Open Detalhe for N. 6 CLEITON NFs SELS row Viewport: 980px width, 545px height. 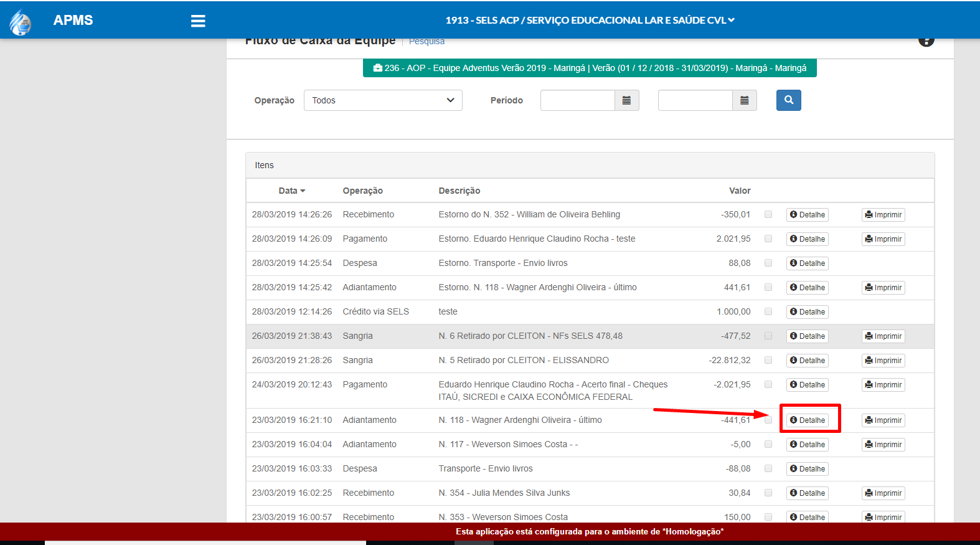tap(808, 336)
